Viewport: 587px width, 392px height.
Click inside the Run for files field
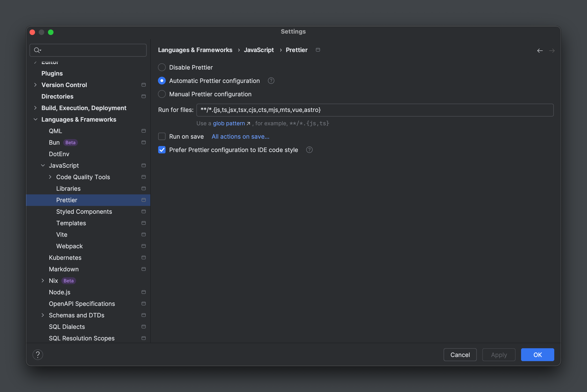point(350,110)
